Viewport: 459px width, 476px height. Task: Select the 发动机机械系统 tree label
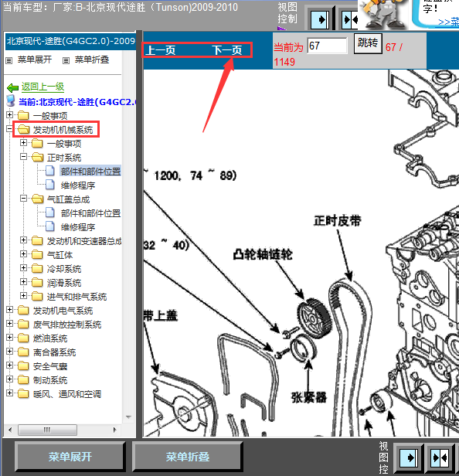pos(63,130)
